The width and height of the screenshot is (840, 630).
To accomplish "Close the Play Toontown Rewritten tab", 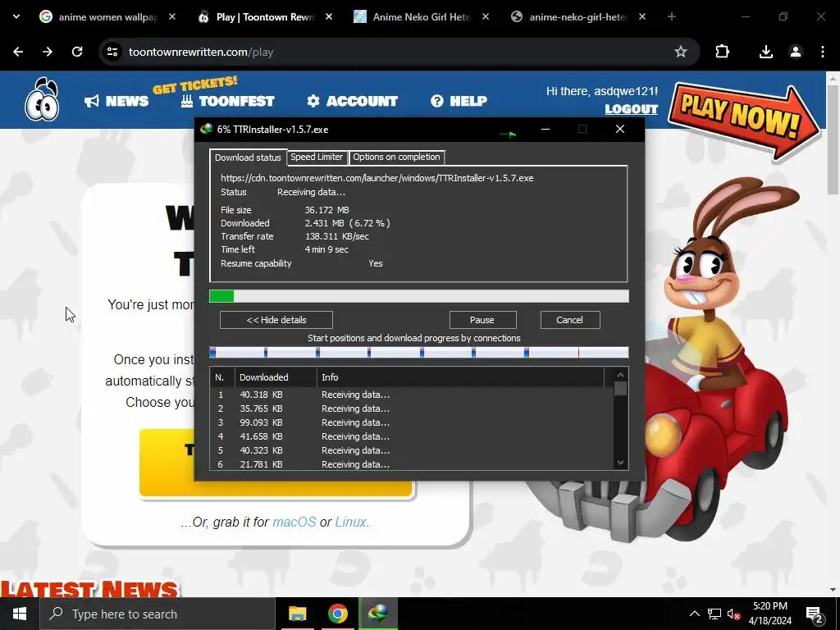I will coord(329,16).
